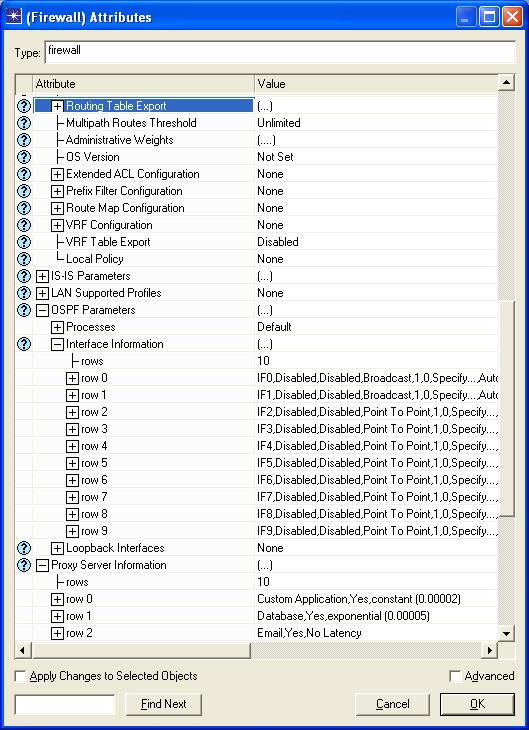Image resolution: width=529 pixels, height=730 pixels.
Task: Click the Firewall Attributes title bar icon
Action: click(x=14, y=17)
